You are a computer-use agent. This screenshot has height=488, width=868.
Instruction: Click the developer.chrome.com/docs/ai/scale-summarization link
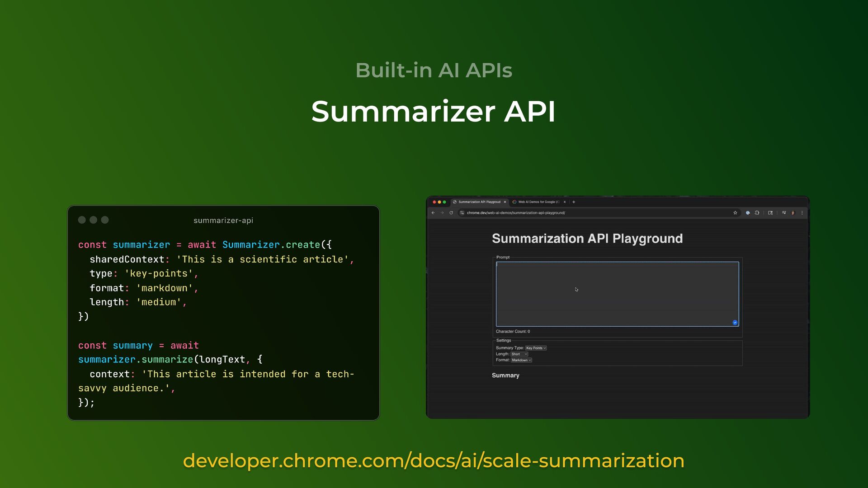(434, 461)
